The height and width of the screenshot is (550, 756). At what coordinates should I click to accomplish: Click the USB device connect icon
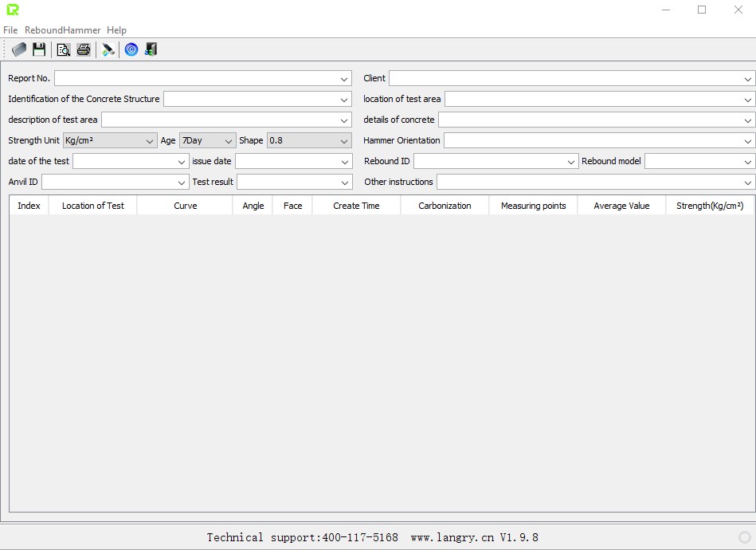pos(108,49)
